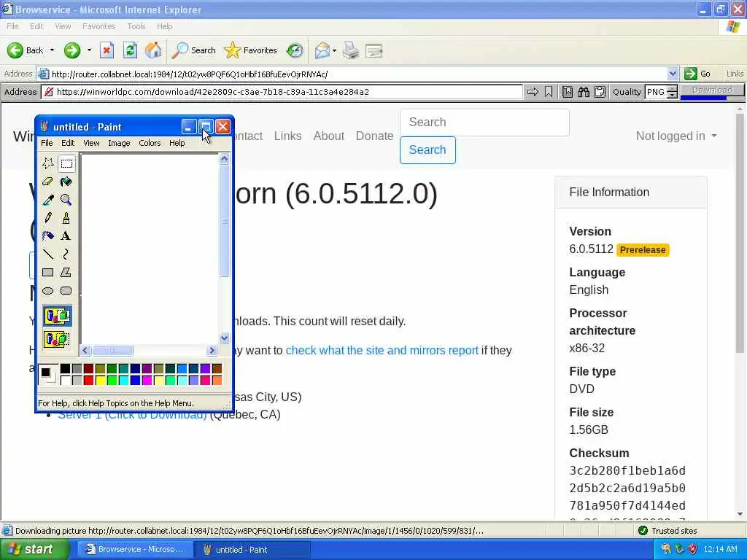Click Paint's vertical scrollbar down arrow
This screenshot has width=747, height=560.
click(x=224, y=338)
